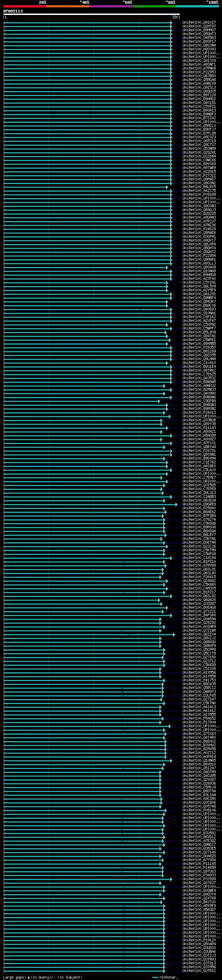Image resolution: width=222 pixels, height=980 pixels.
Task: Select hit label UniRef100_Q41374
Action: coord(199,61)
